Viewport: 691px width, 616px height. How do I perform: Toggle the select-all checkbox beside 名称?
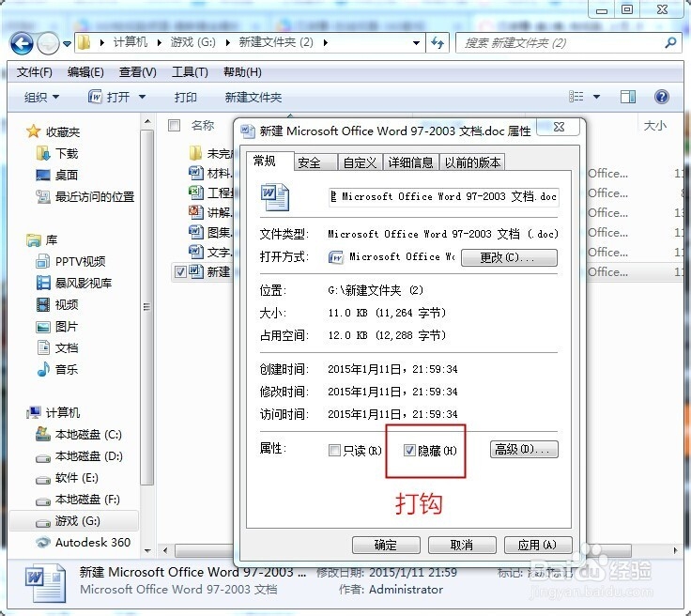click(175, 126)
